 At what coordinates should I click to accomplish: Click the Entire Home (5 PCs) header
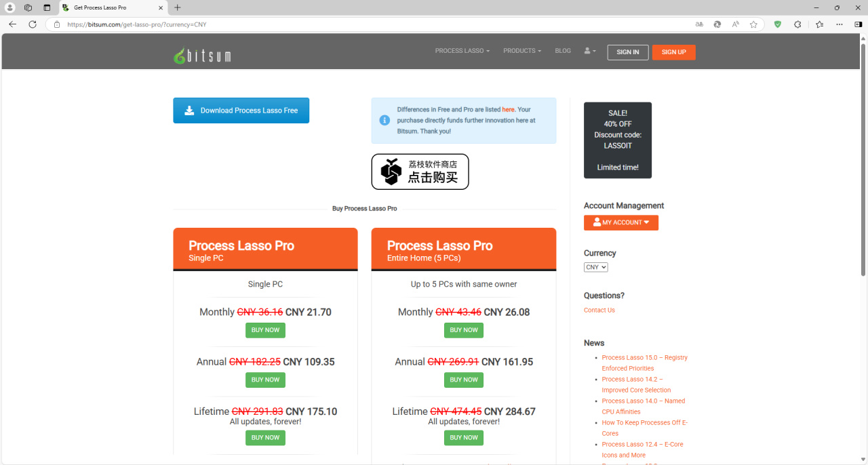coord(464,249)
